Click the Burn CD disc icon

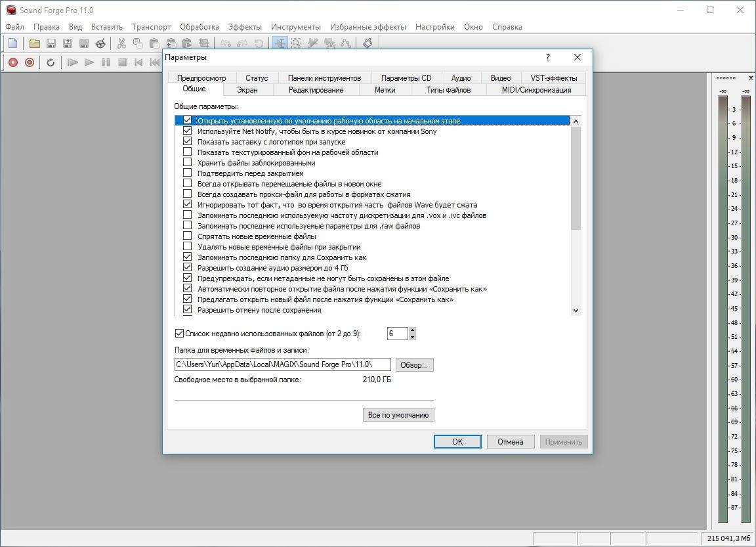[x=100, y=43]
